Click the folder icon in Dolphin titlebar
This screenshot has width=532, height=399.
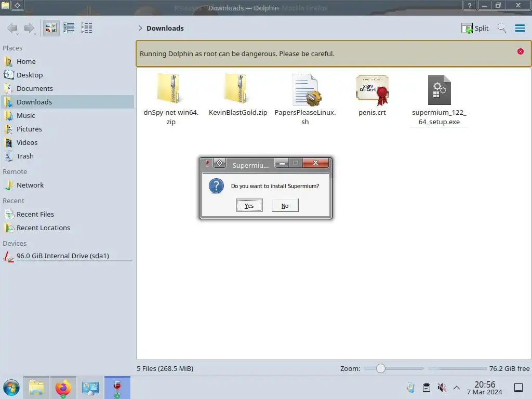coord(5,5)
